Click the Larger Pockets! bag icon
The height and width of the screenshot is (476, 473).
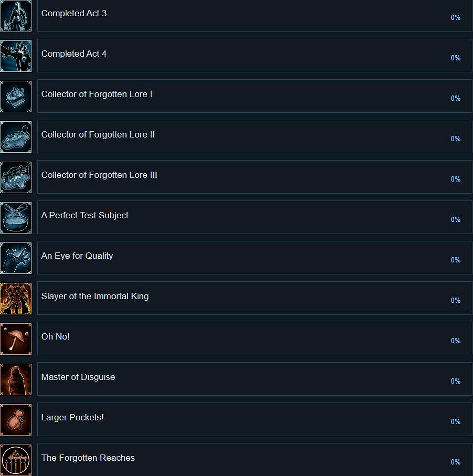16,419
